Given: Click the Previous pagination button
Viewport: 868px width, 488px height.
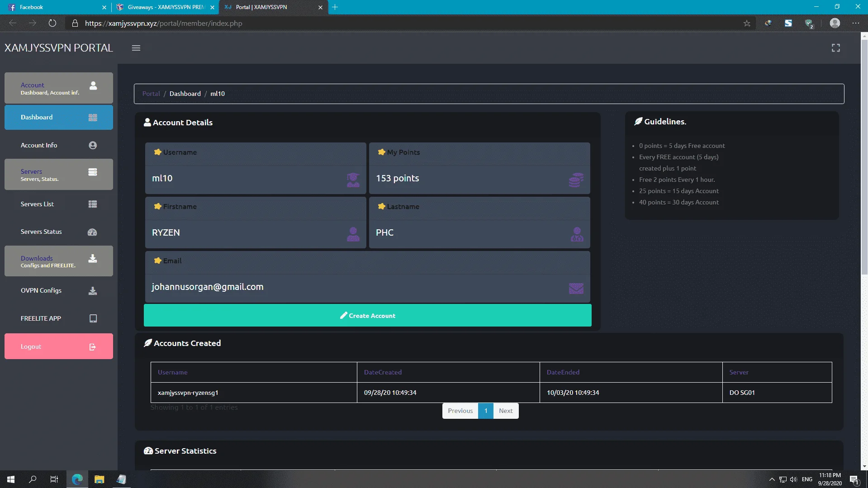Looking at the screenshot, I should click(x=460, y=411).
